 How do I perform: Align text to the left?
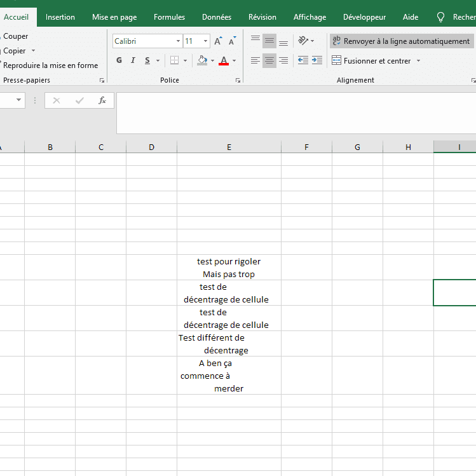255,60
